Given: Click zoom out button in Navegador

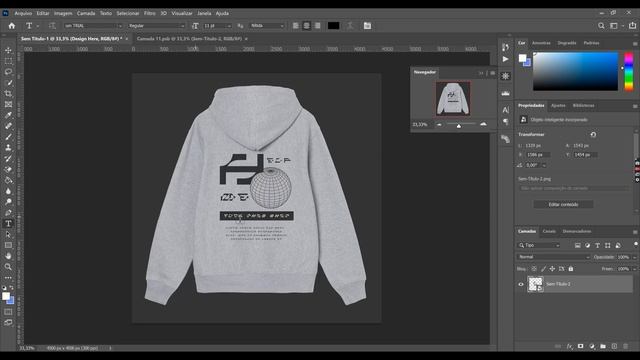Looking at the screenshot, I should [x=439, y=124].
